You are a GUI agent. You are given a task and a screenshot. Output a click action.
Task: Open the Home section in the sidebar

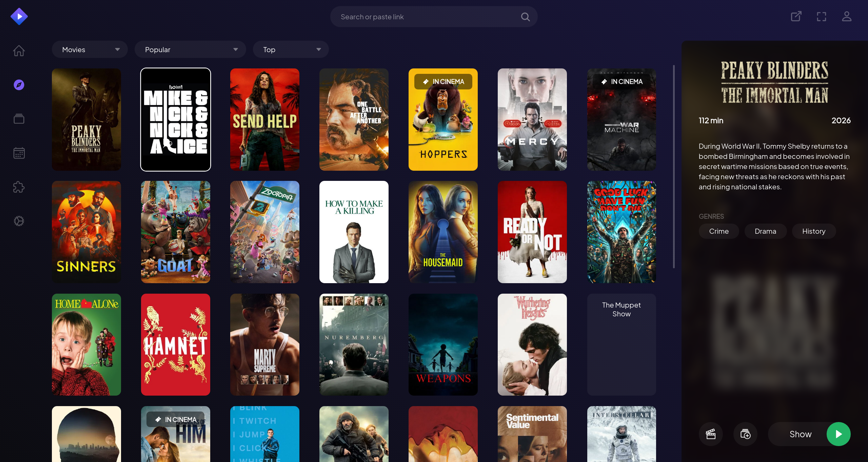click(19, 50)
